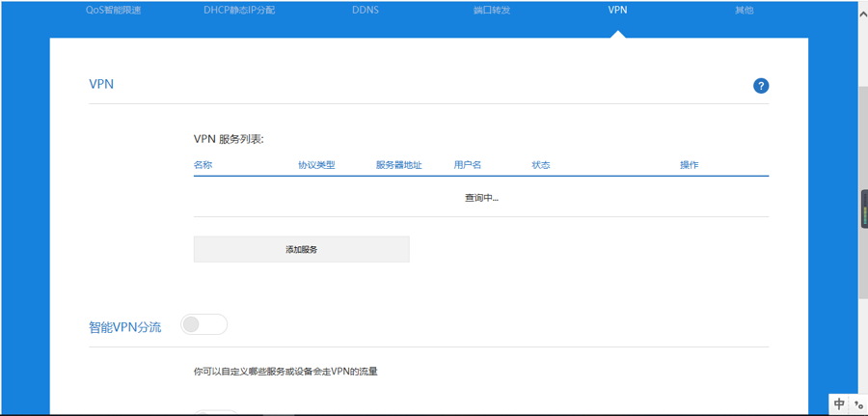This screenshot has height=416, width=868.
Task: Click the page vertical scrollbar
Action: point(863,193)
